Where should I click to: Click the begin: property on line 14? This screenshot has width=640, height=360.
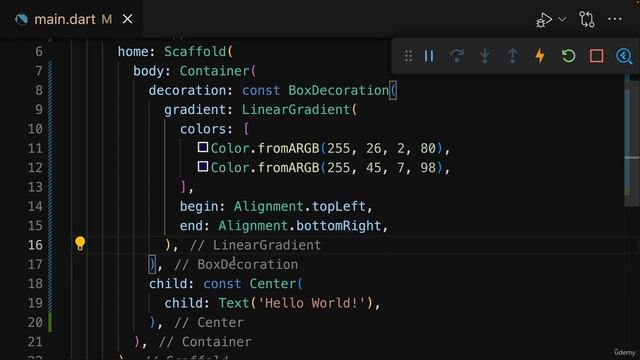202,206
